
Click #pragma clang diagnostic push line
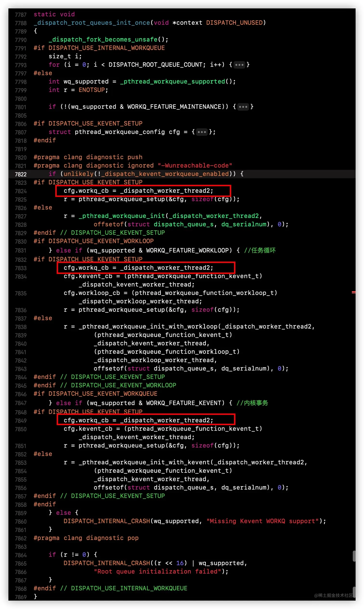pos(88,157)
